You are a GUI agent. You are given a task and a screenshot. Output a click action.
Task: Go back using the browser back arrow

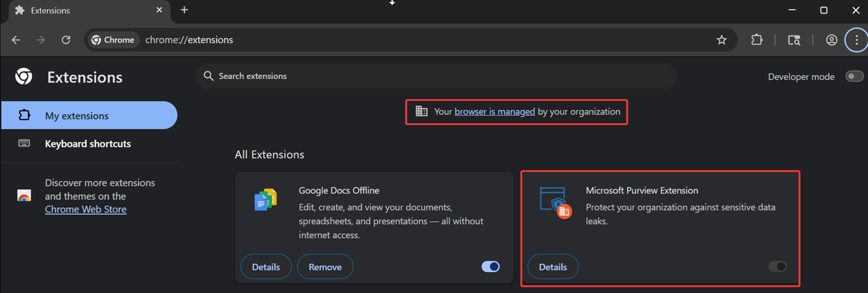coord(17,40)
